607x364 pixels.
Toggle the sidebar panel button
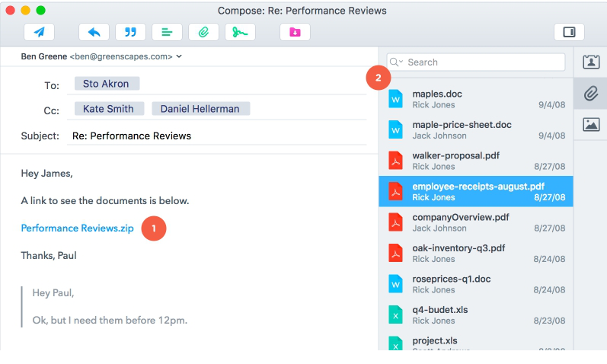(x=569, y=32)
